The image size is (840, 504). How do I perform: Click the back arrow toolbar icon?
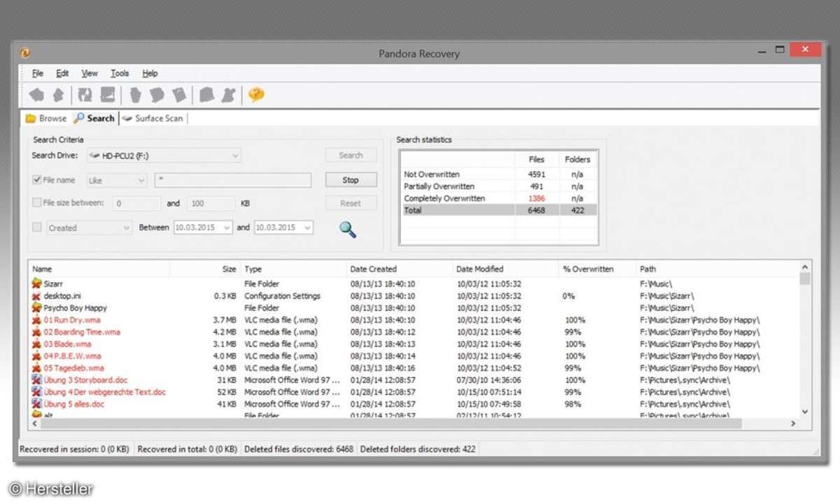click(x=37, y=95)
